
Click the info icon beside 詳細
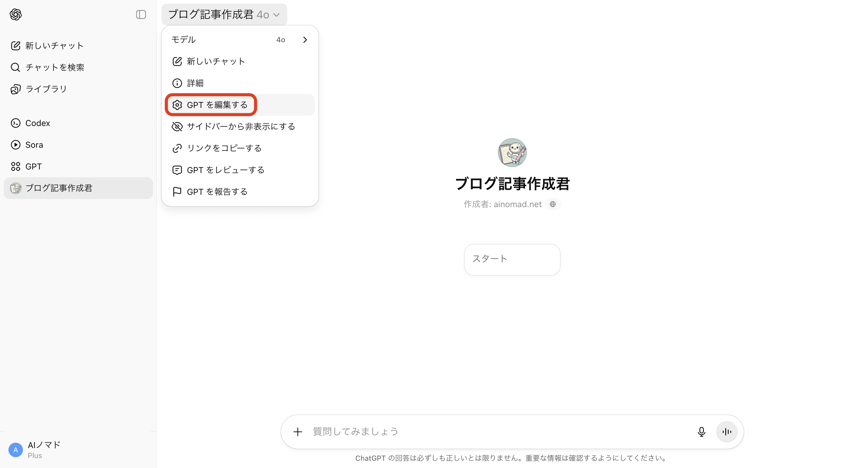click(177, 83)
